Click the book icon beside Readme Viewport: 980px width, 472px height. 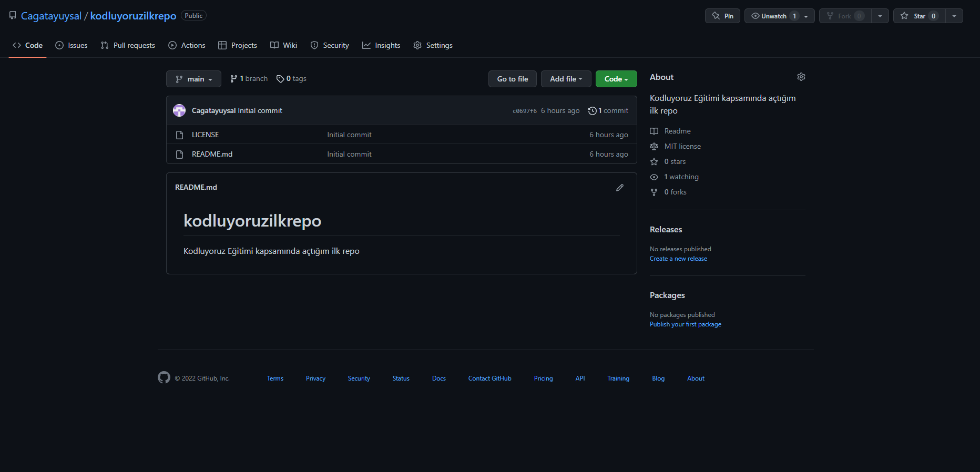click(x=654, y=131)
